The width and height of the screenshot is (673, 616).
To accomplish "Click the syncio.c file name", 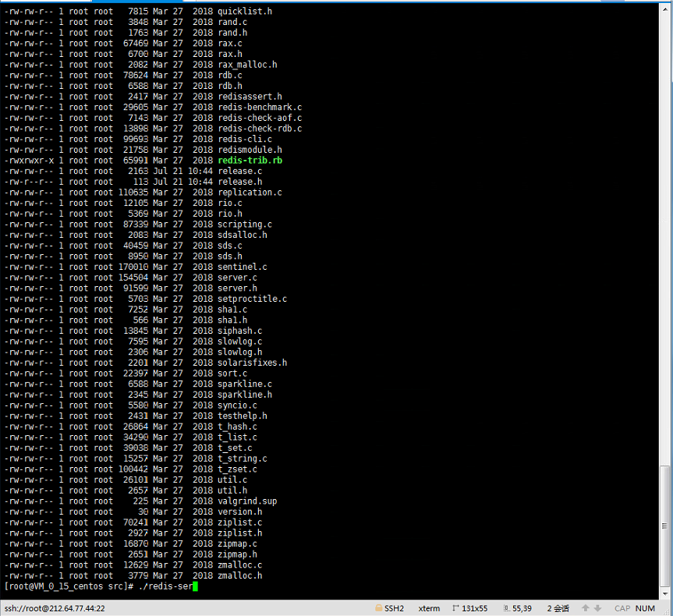I will (237, 405).
